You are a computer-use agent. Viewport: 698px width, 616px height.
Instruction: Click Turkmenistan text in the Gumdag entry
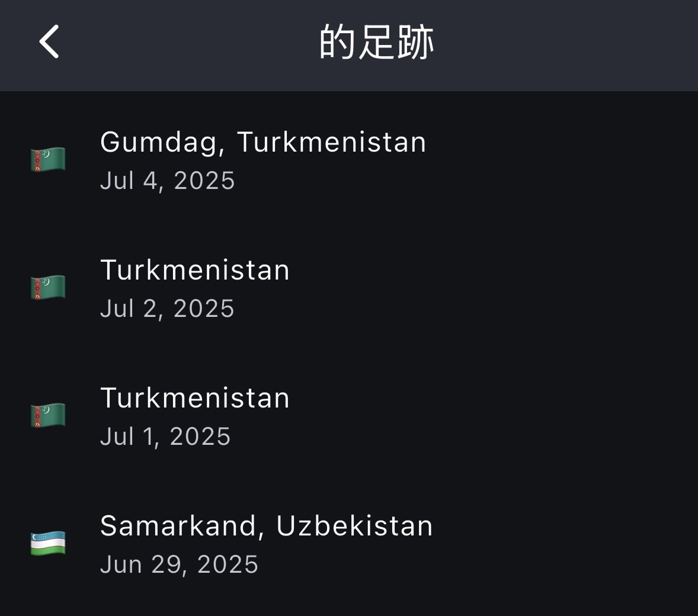pyautogui.click(x=331, y=143)
